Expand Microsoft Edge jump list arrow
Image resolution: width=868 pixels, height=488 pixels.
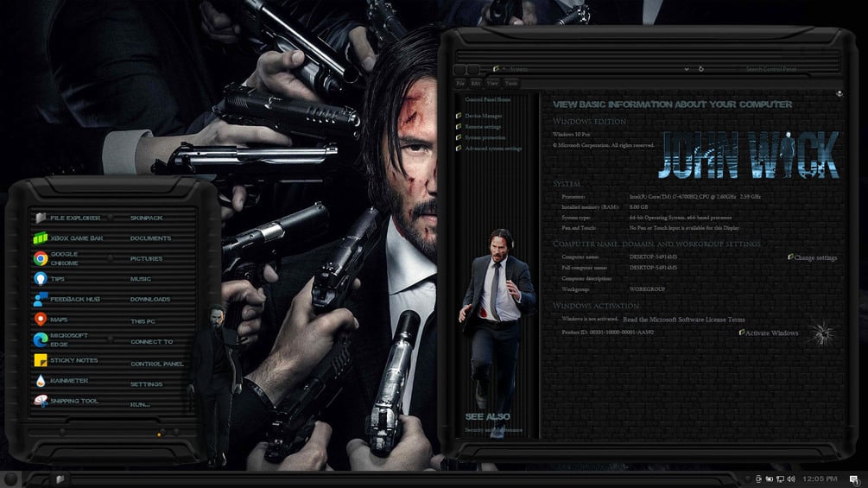111,339
